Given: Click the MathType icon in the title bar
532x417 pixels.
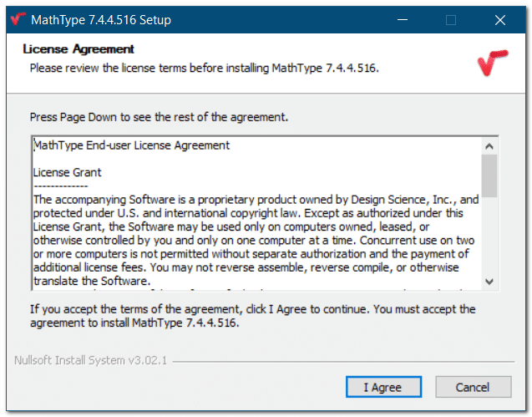Looking at the screenshot, I should (16, 19).
